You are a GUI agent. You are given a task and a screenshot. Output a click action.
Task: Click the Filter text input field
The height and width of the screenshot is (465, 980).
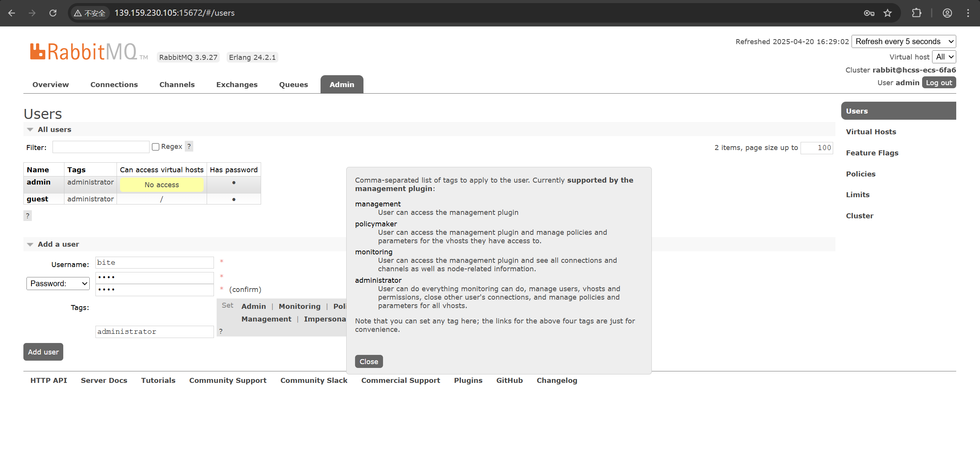[100, 147]
